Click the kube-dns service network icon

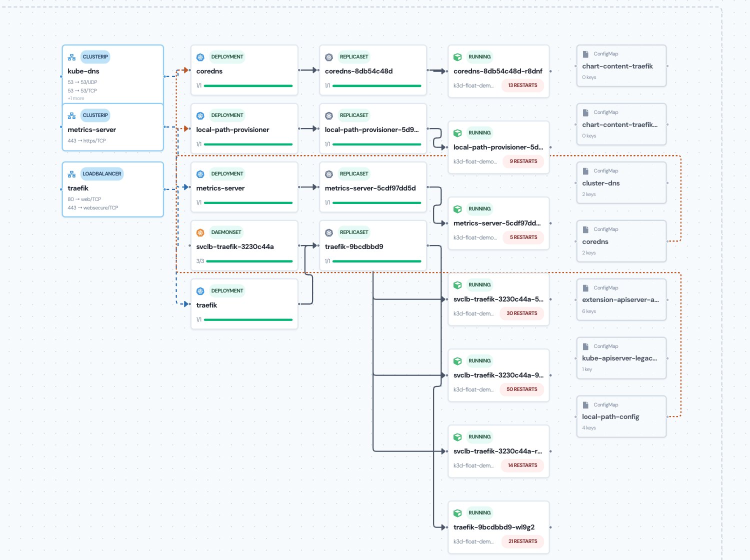71,57
